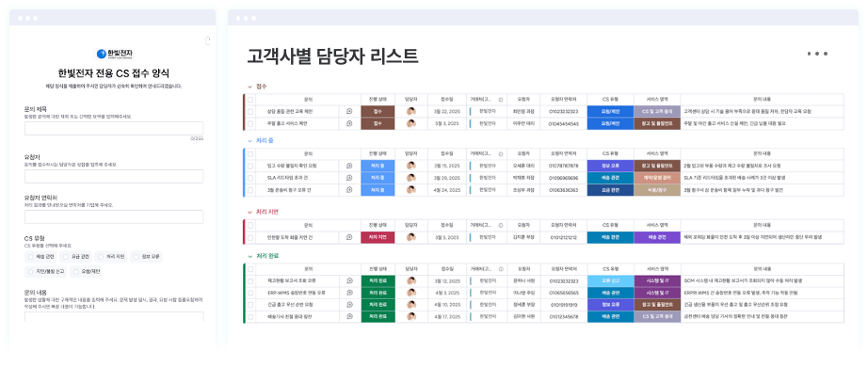Open comments for SLA 리드타임 초과 건
The image size is (868, 367).
pos(349,178)
